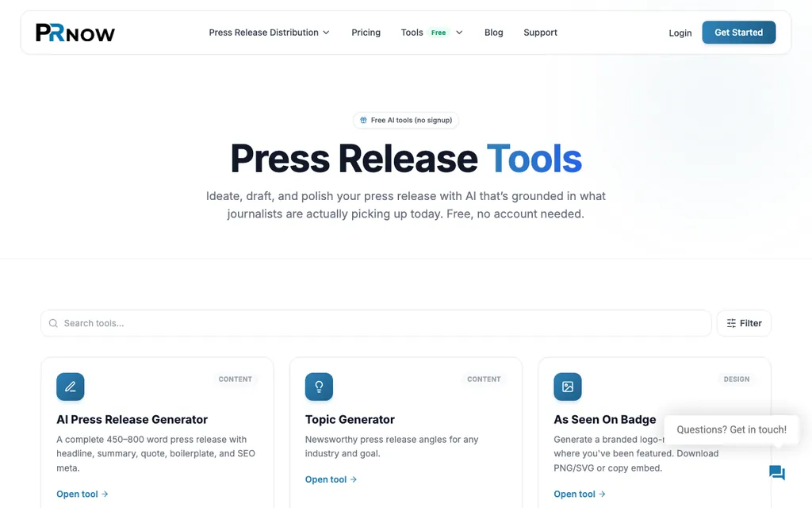Open tool link for Topic Generator
The image size is (812, 508).
click(331, 479)
